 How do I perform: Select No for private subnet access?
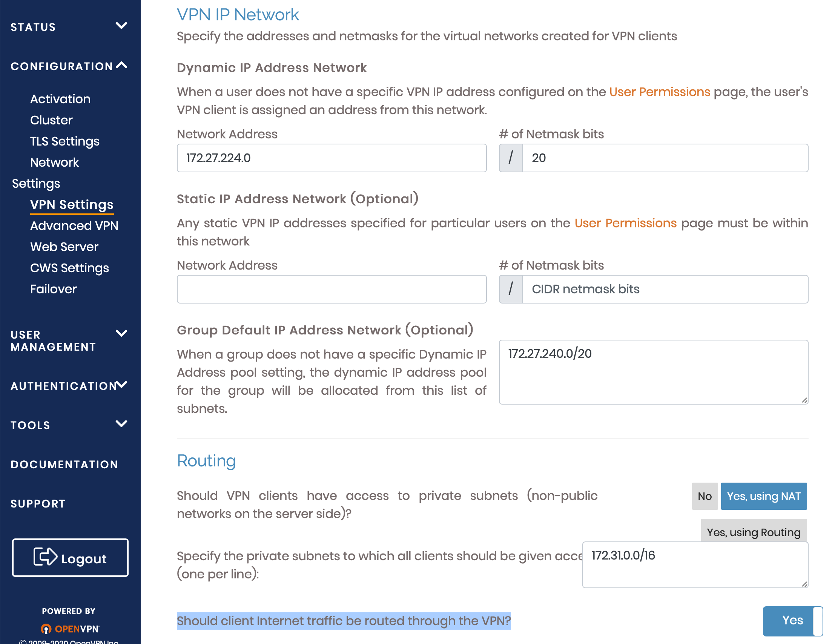(704, 496)
